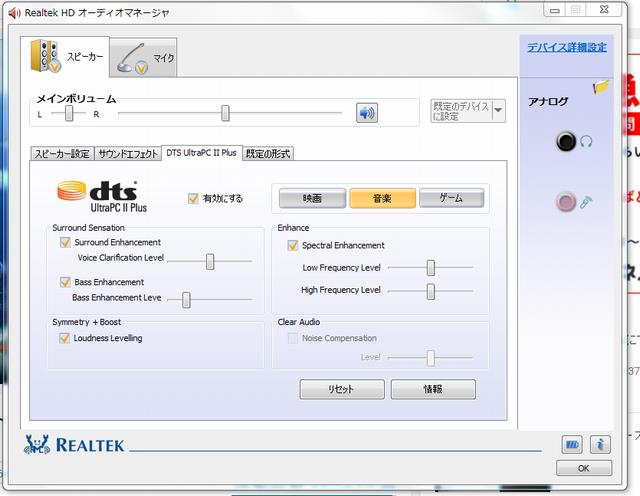Uncheck Bass Enhancement

pyautogui.click(x=65, y=282)
